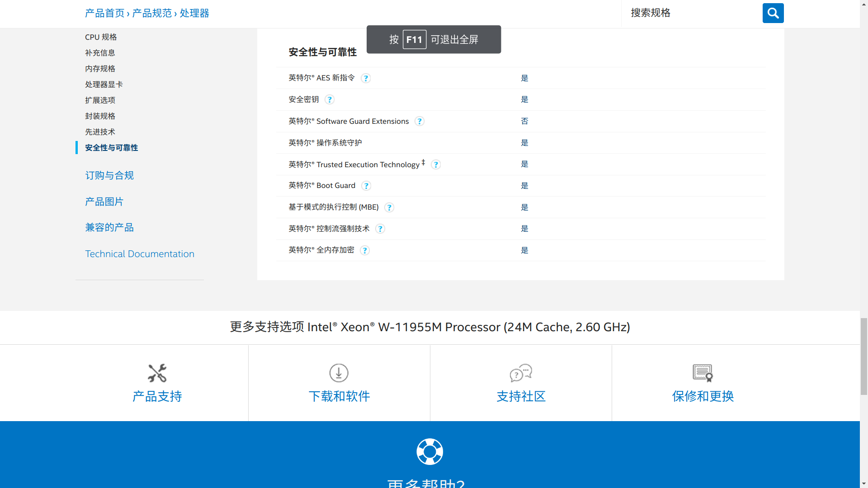This screenshot has height=488, width=868.
Task: Click the Xeon W-11955M Processor heading
Action: coord(430,327)
